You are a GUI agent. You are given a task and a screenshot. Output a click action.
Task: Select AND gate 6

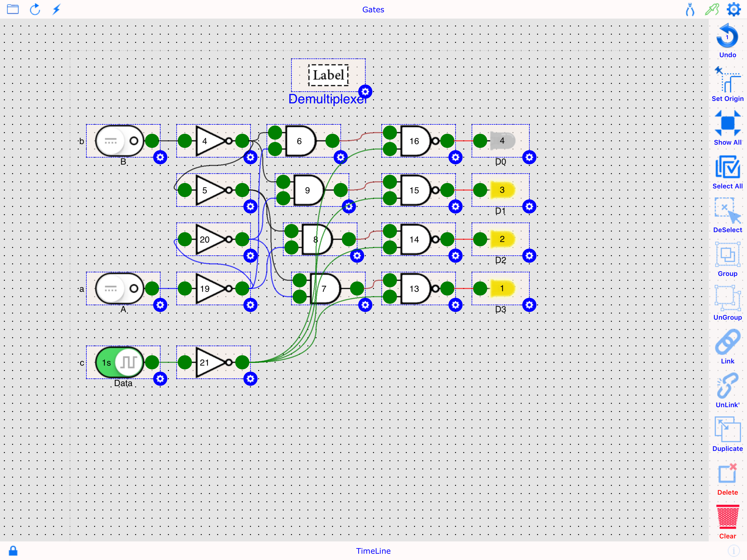tap(300, 141)
